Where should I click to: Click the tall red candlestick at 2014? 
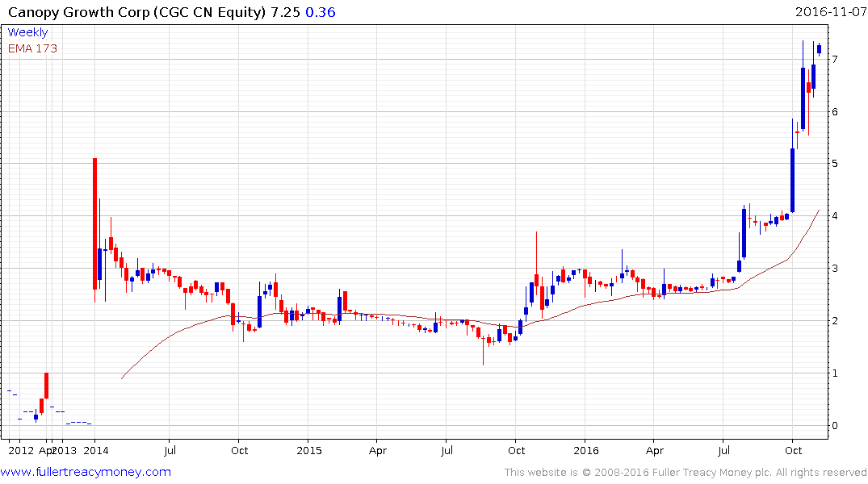(x=95, y=224)
